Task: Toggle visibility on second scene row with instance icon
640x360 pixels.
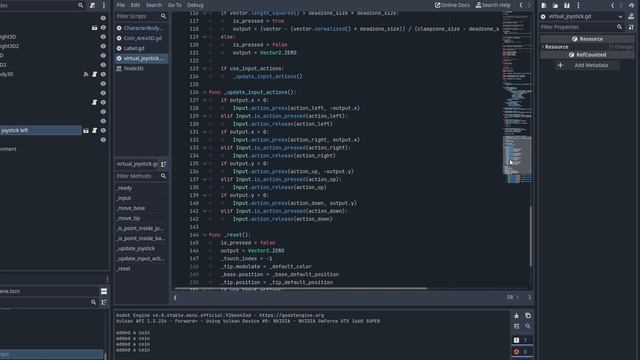Action: click(x=103, y=28)
